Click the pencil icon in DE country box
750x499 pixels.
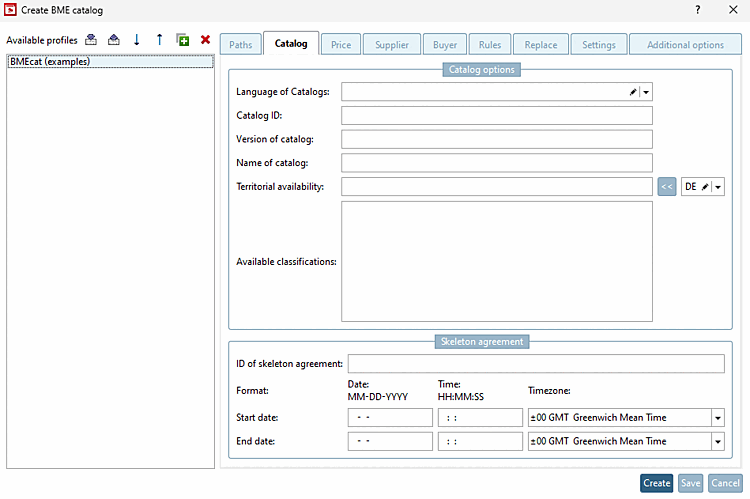pyautogui.click(x=705, y=187)
